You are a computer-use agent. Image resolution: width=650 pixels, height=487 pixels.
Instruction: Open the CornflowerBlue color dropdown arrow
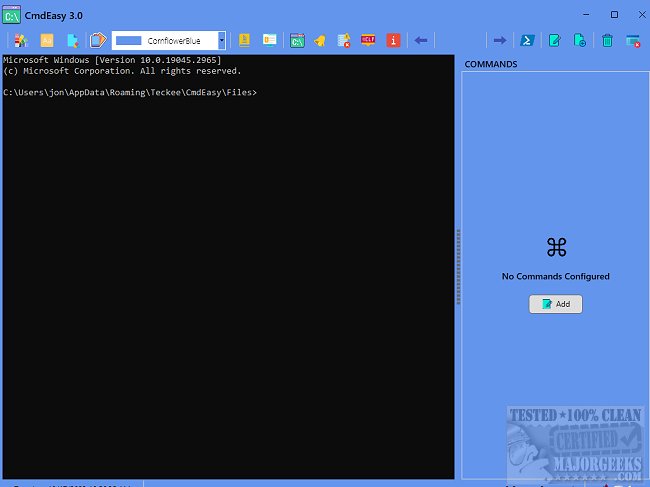click(222, 40)
